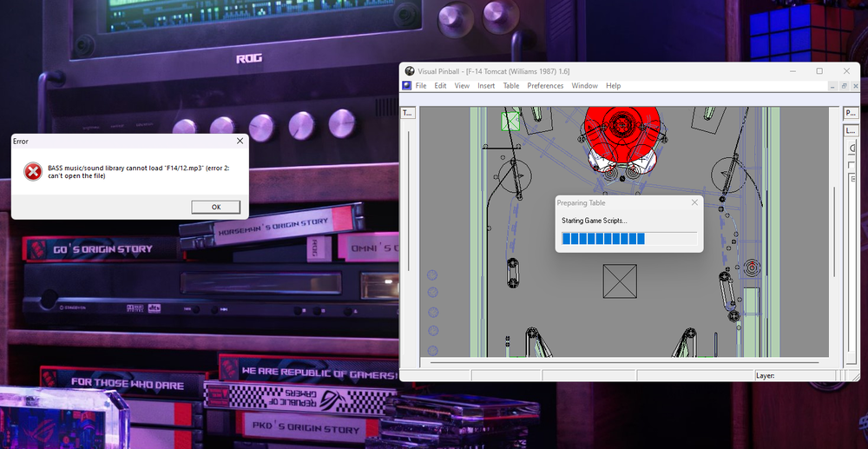Screen dimensions: 868x449
Task: Open the Insert menu
Action: point(486,86)
